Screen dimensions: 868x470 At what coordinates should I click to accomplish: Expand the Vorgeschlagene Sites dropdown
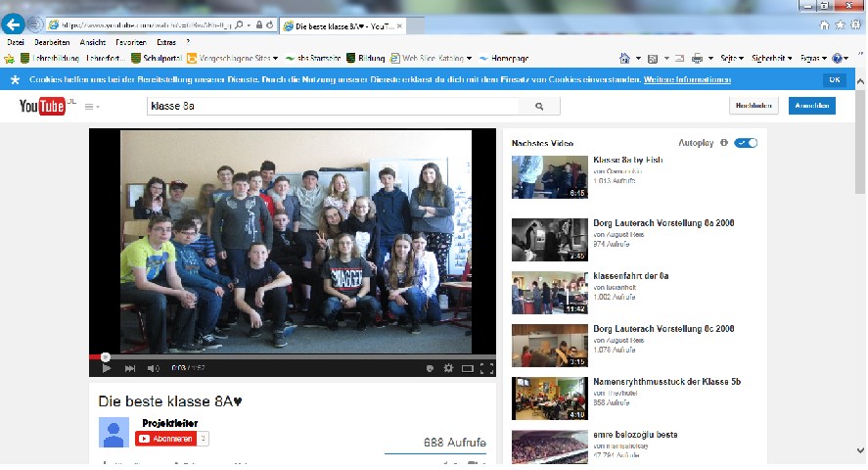tap(275, 58)
